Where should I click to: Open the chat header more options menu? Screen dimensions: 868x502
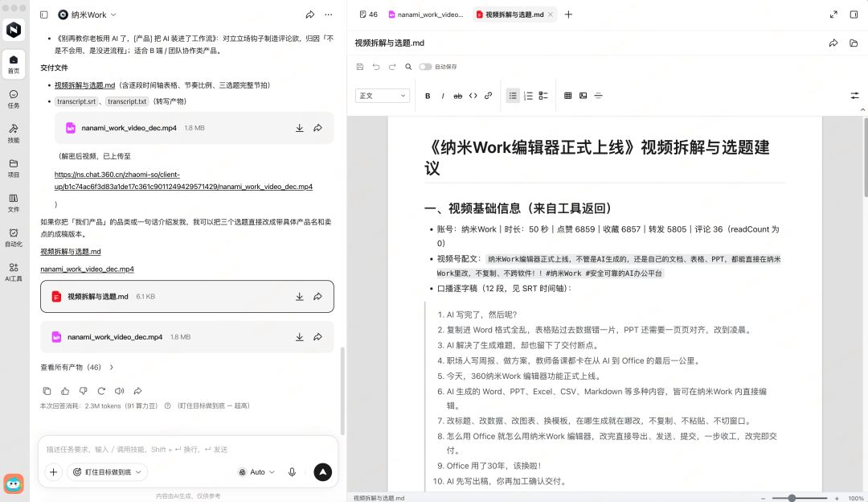click(x=329, y=15)
